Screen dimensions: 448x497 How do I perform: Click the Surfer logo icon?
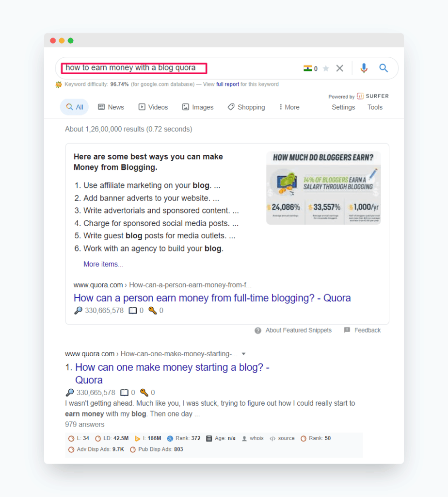point(360,96)
